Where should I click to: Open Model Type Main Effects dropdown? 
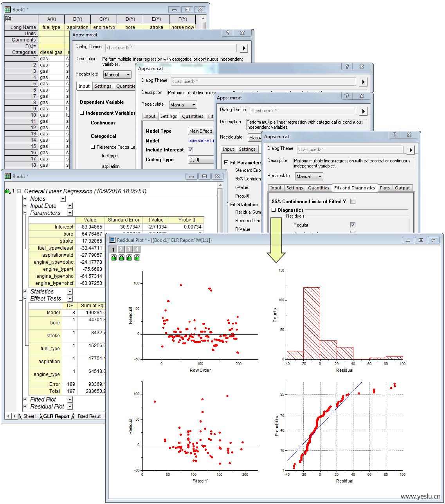pos(201,131)
